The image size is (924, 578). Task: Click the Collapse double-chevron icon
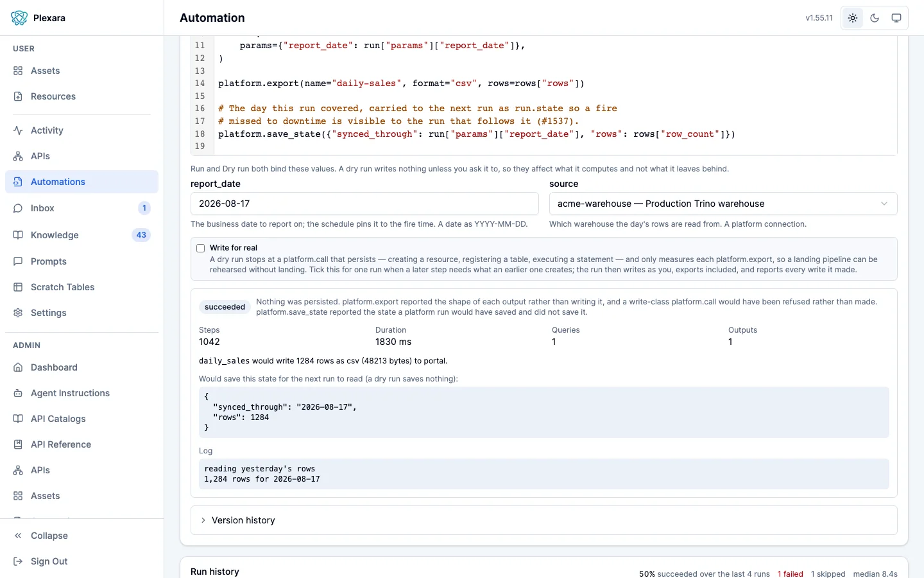[x=18, y=536]
